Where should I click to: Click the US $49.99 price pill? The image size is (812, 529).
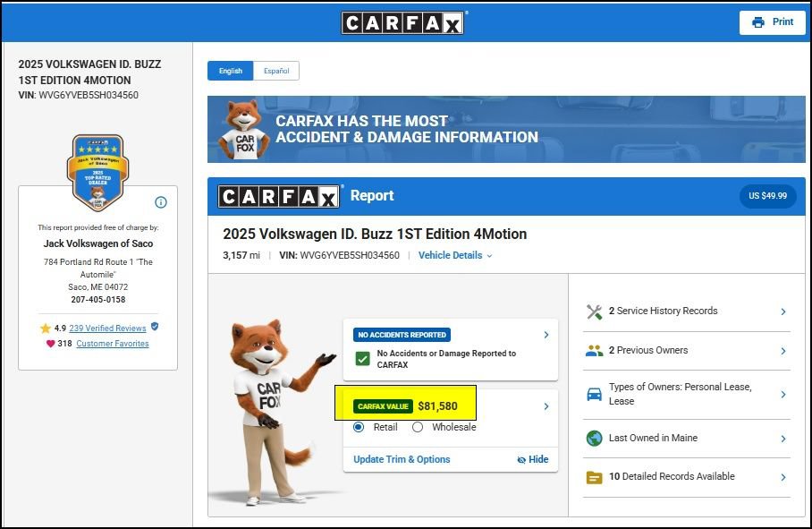click(767, 196)
